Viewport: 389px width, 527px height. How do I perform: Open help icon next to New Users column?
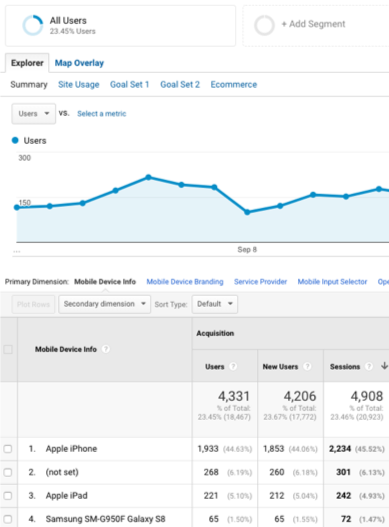307,366
